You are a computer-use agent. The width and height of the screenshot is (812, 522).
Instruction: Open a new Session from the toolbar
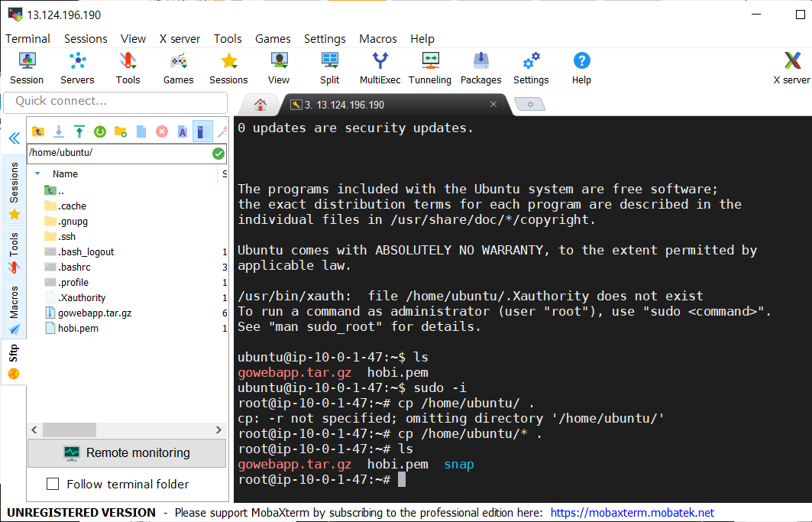27,69
